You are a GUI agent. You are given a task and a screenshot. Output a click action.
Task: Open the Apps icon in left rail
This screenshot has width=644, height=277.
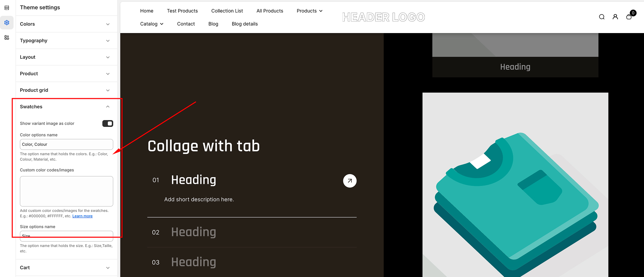click(7, 37)
